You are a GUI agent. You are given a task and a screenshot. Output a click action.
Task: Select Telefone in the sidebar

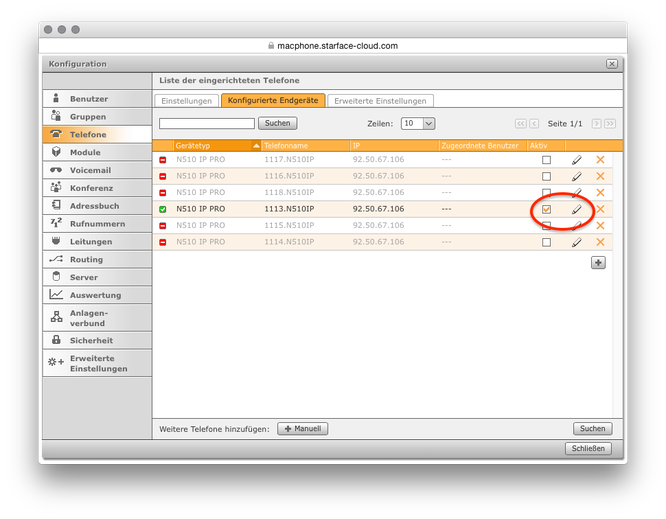pyautogui.click(x=97, y=134)
